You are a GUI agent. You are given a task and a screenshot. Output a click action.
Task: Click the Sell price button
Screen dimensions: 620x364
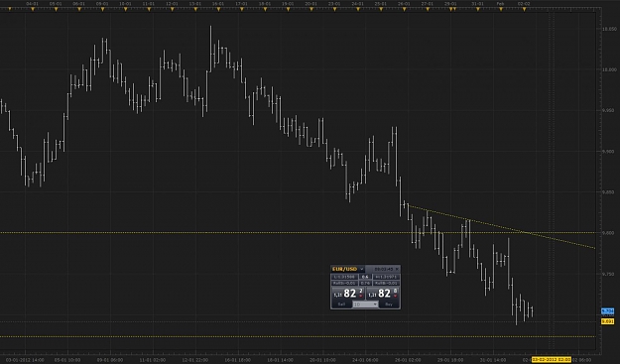348,294
